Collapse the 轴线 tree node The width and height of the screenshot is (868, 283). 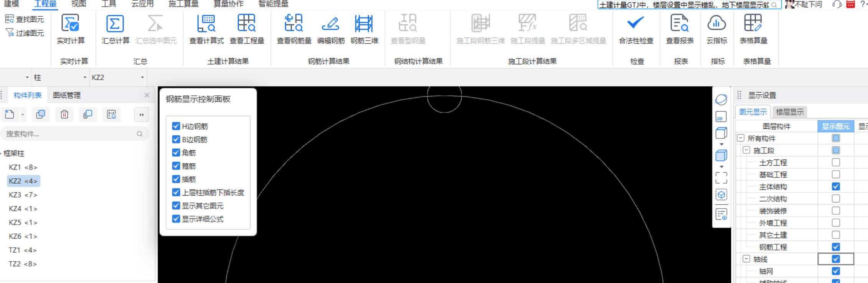coord(746,259)
